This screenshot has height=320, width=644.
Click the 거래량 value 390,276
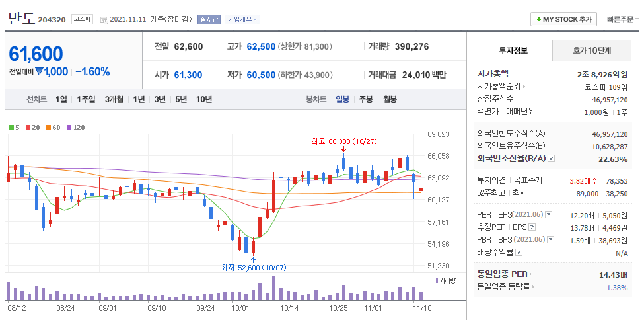point(411,47)
